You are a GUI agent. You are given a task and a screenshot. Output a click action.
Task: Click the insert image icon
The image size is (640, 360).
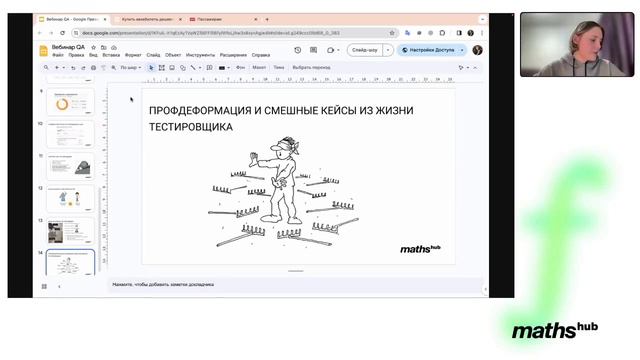pyautogui.click(x=172, y=68)
